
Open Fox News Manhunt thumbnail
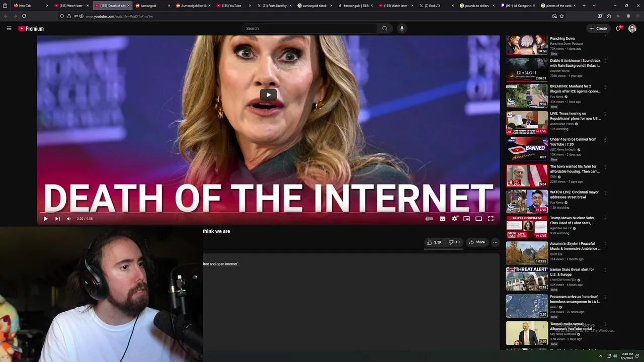pyautogui.click(x=527, y=96)
